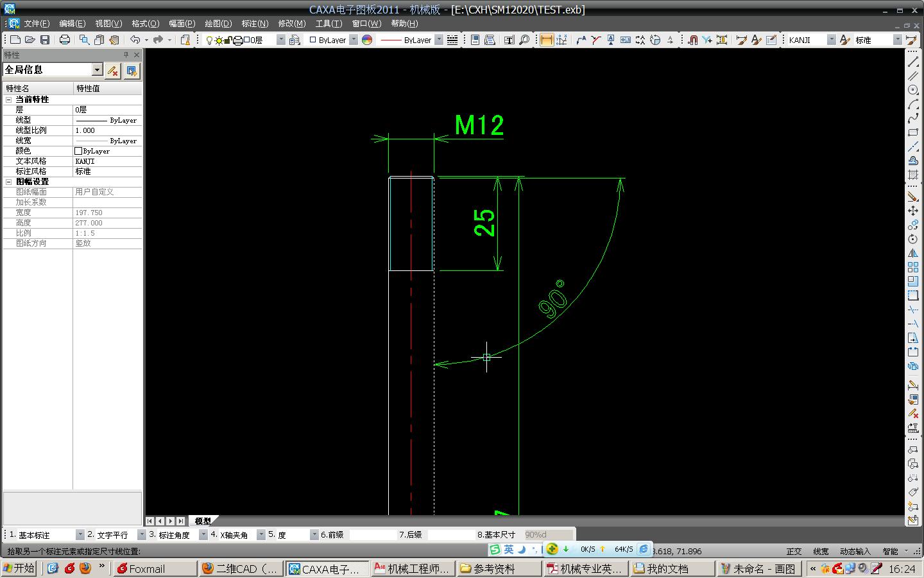924x578 pixels.
Task: Open the 全局信息 properties dropdown
Action: click(97, 70)
